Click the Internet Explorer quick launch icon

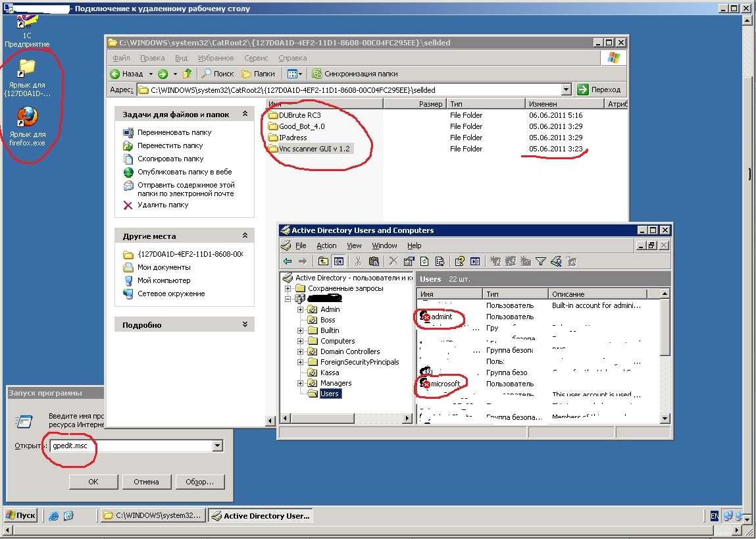click(x=53, y=515)
